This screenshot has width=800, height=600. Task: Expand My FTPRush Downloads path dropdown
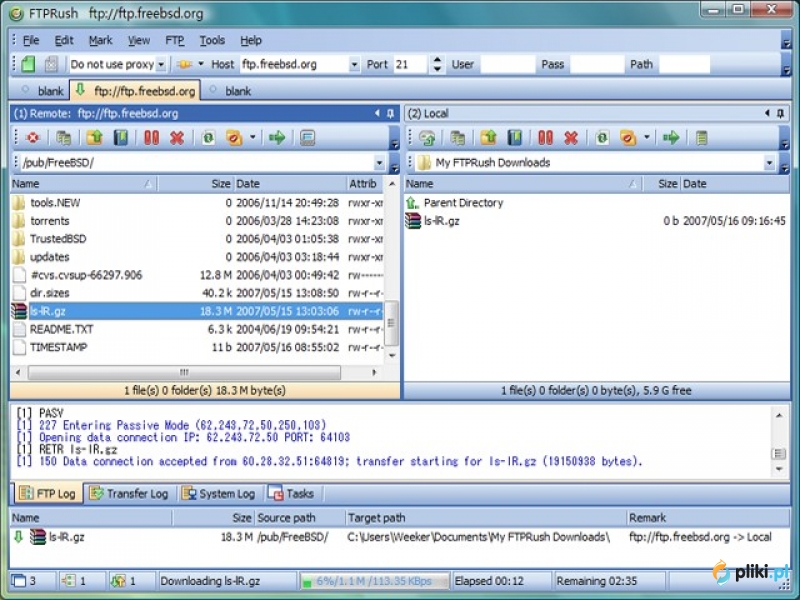click(x=769, y=163)
